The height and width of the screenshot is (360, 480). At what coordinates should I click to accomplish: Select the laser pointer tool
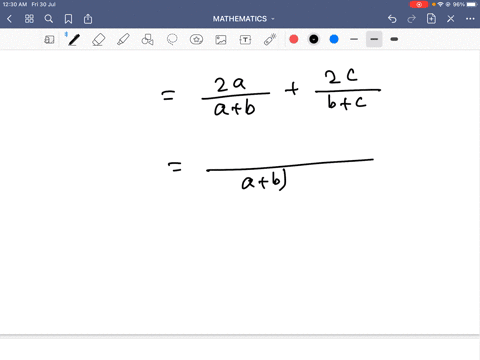[270, 39]
